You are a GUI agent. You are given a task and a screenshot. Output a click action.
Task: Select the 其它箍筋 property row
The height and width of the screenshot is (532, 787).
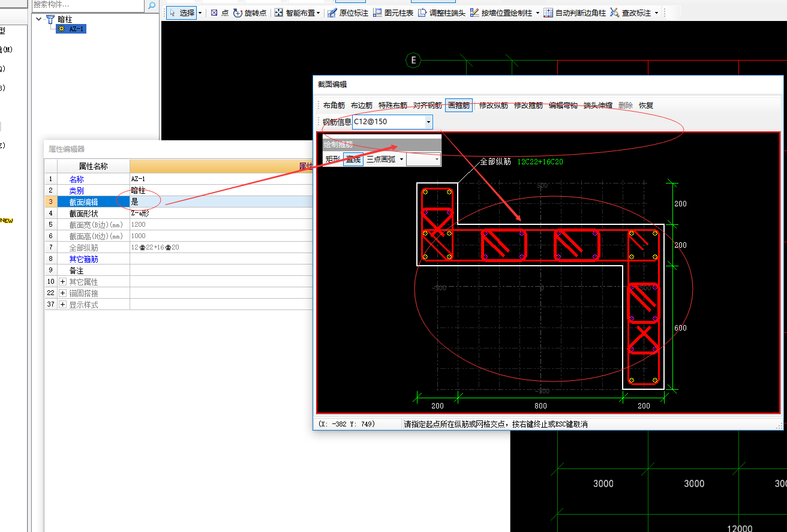178,259
